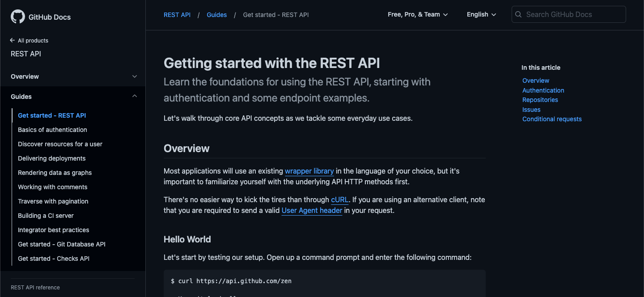
Task: Follow the wrapper library hyperlink
Action: [309, 171]
